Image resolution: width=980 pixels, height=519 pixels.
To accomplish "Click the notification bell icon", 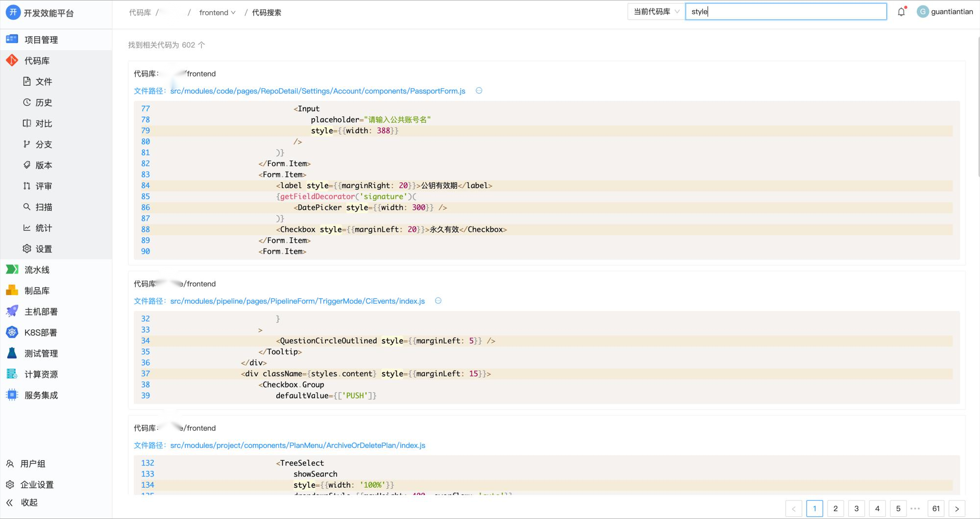I will (x=901, y=12).
